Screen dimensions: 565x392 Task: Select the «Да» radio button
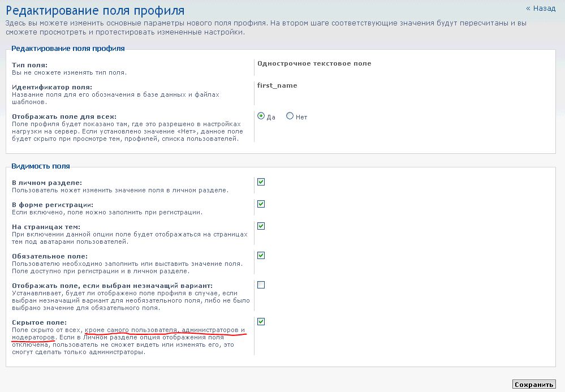pos(261,116)
